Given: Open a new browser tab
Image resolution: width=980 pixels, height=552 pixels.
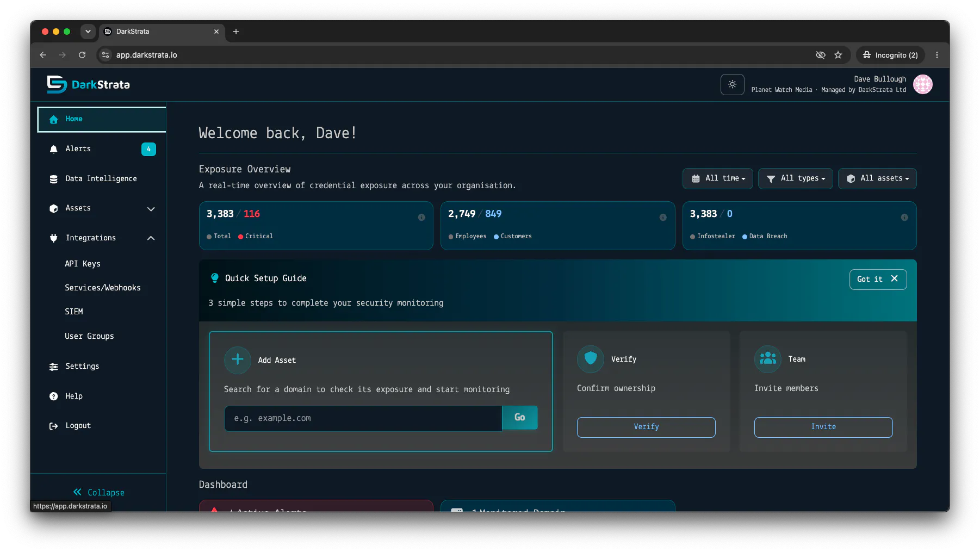Looking at the screenshot, I should 236,32.
